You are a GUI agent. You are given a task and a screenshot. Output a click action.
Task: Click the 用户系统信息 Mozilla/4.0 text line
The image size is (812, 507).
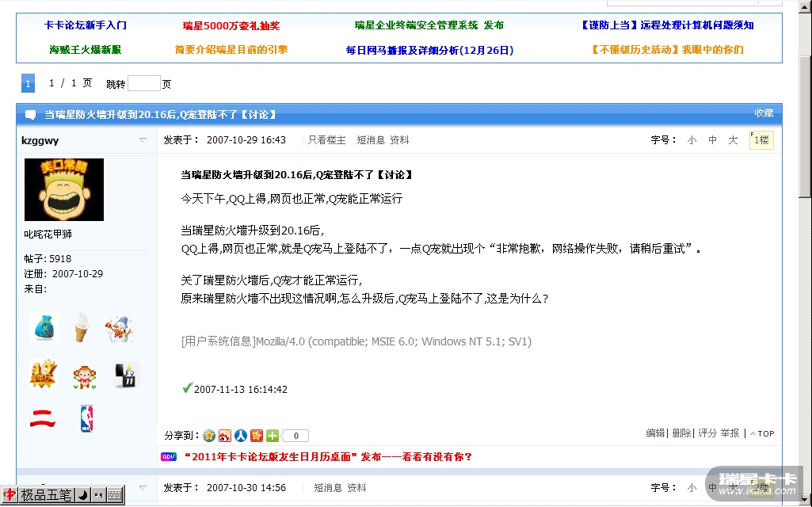coord(356,341)
